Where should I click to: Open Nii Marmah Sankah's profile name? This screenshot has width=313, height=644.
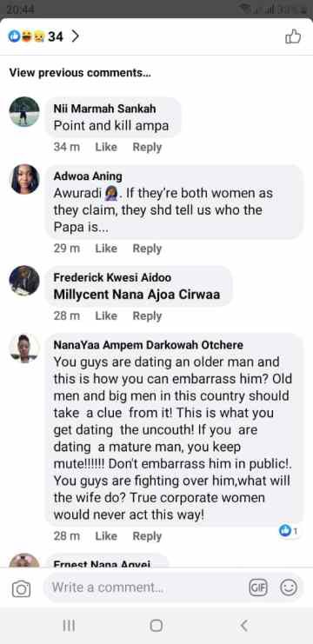pos(104,109)
